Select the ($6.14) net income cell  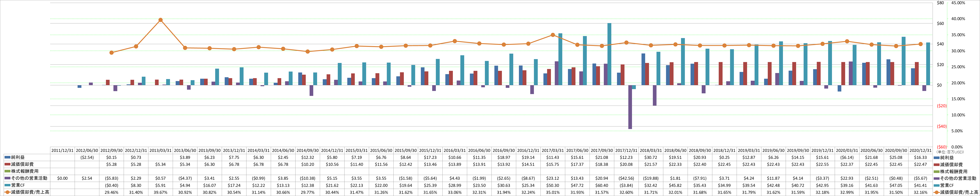tap(847, 157)
